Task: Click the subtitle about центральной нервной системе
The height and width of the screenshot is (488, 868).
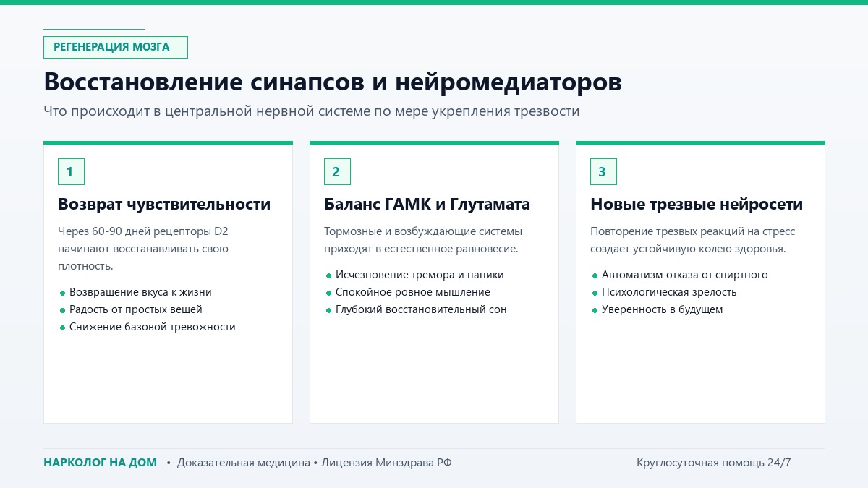Action: [x=311, y=111]
